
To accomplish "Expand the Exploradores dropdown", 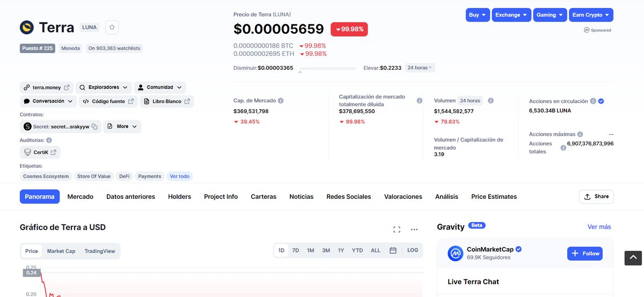I will tap(104, 87).
